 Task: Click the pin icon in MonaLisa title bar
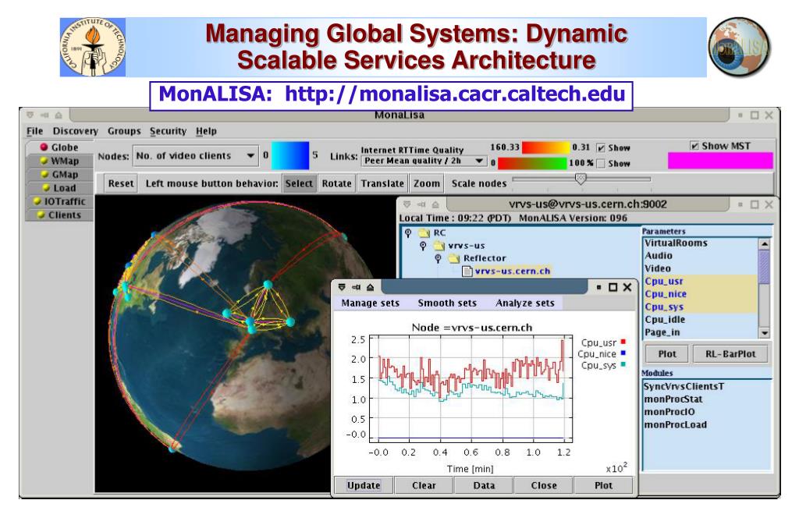coord(44,115)
